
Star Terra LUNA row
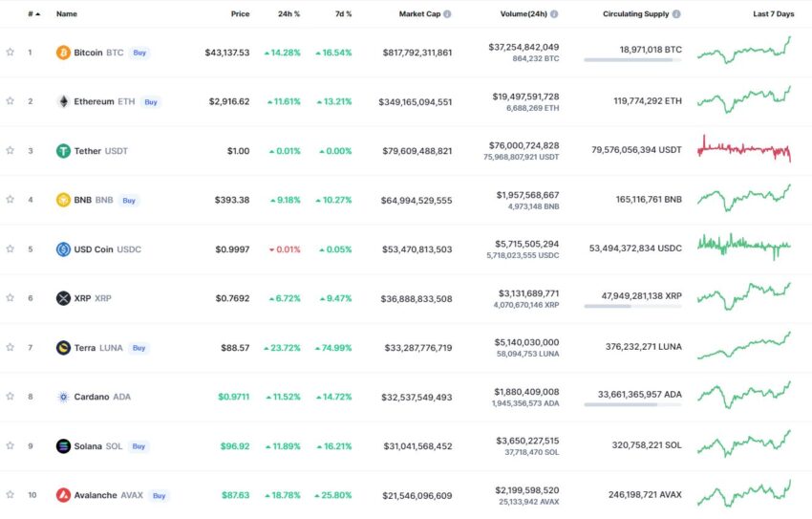point(10,347)
